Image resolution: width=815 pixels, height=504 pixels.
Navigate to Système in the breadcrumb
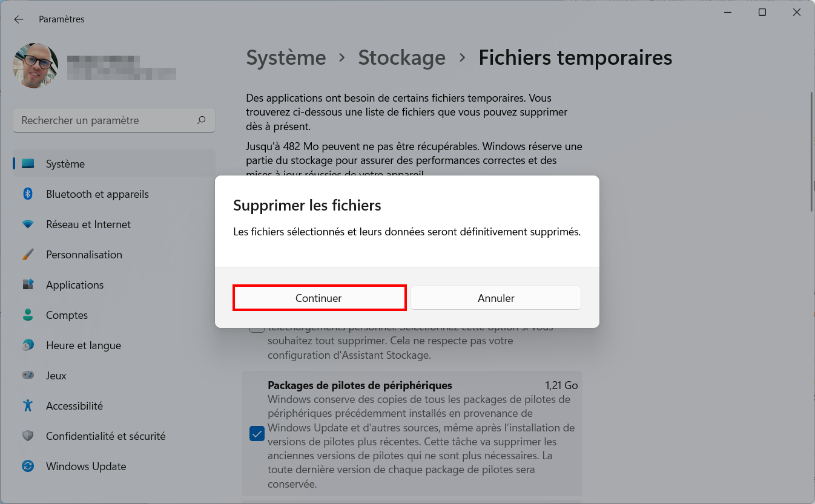click(286, 57)
